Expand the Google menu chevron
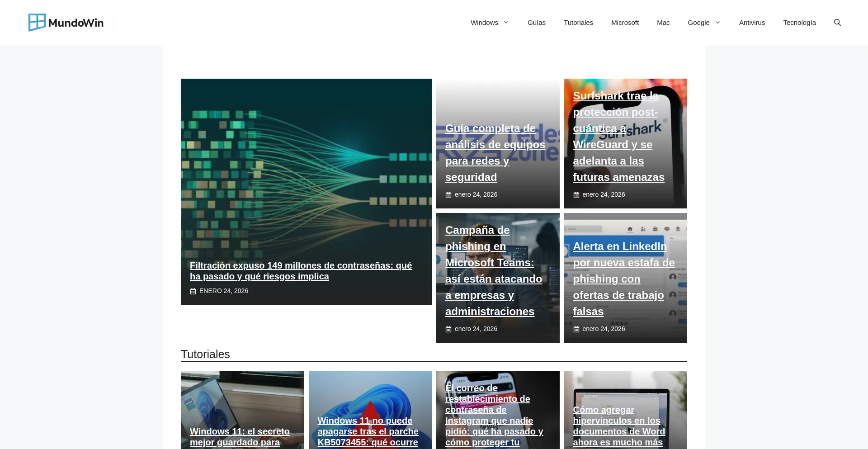Viewport: 868px width, 449px height. [x=717, y=23]
